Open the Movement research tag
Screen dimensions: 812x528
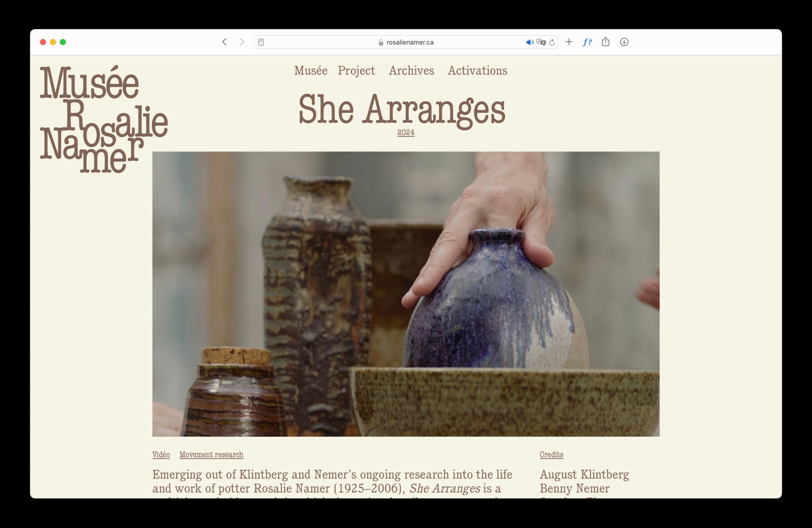click(211, 455)
